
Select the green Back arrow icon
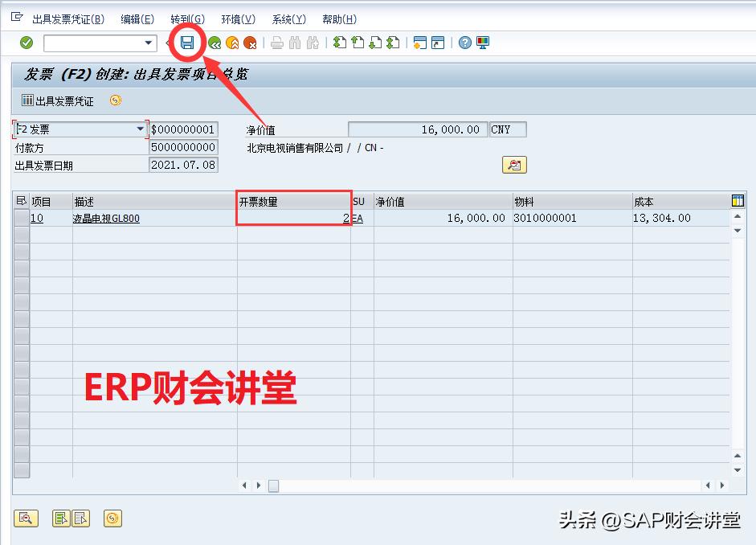(x=215, y=42)
